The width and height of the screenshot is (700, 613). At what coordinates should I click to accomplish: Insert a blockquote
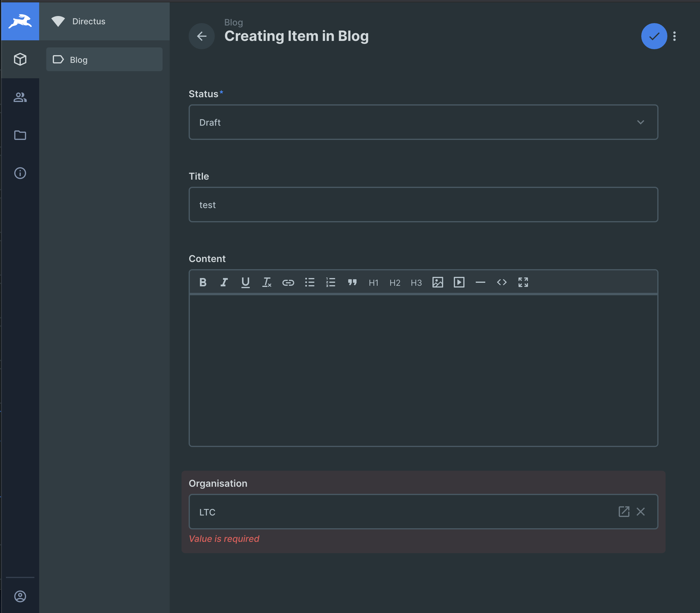(x=352, y=282)
